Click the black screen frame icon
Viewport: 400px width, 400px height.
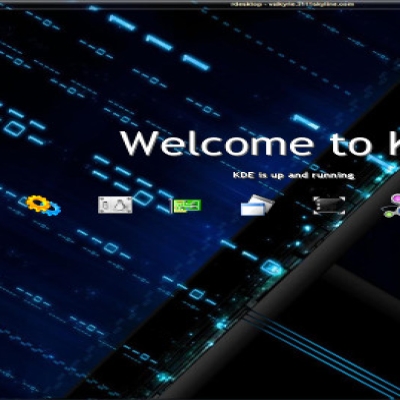pyautogui.click(x=329, y=205)
